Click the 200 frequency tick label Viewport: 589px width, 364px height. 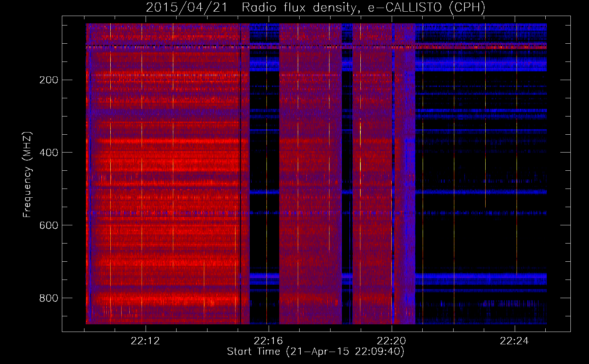pyautogui.click(x=49, y=80)
